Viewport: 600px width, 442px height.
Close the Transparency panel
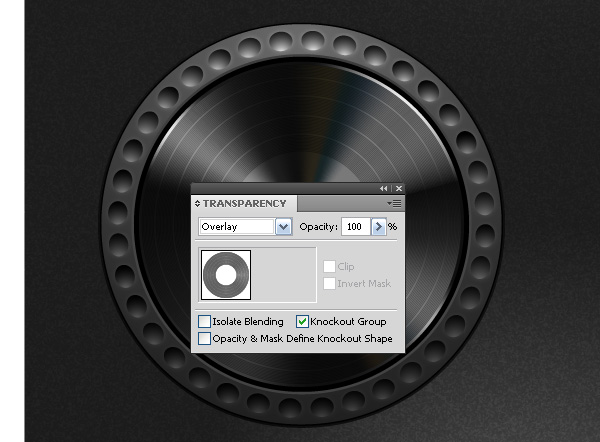point(399,188)
